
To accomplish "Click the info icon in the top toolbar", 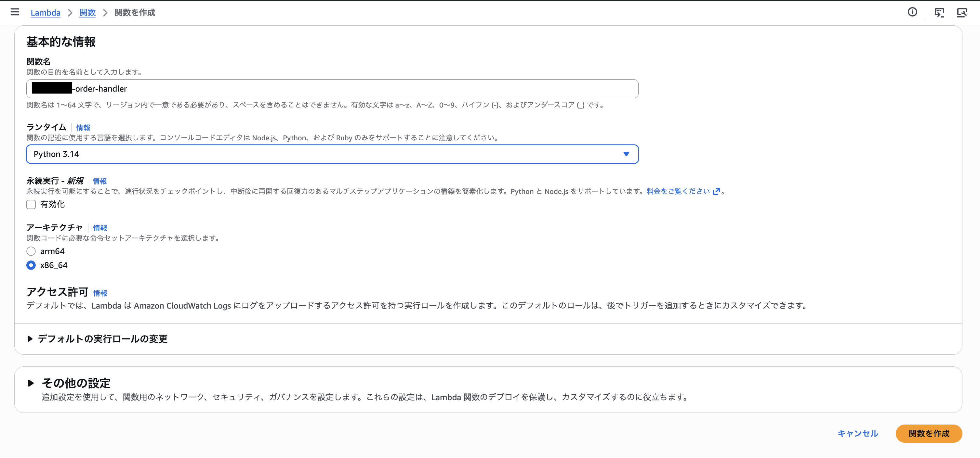I will [912, 12].
